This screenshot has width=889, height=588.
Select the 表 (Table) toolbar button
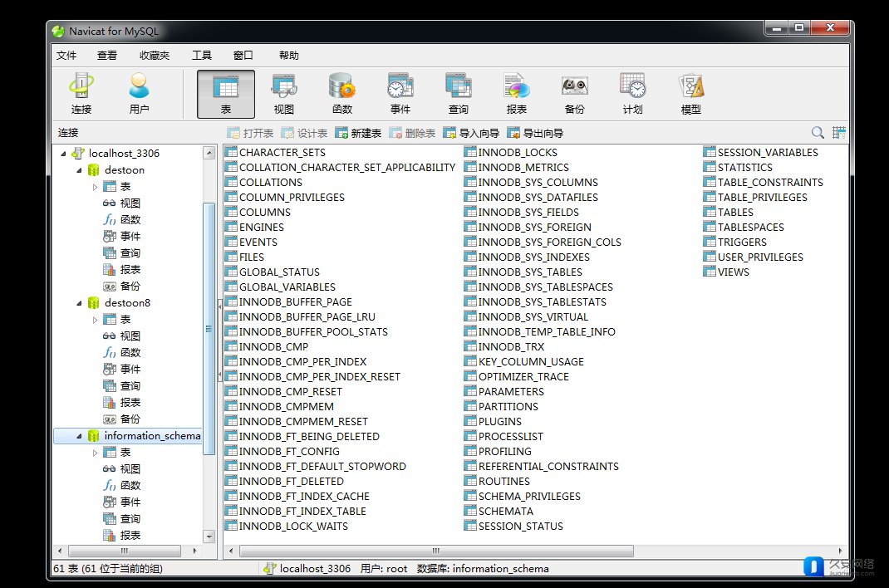coord(226,94)
